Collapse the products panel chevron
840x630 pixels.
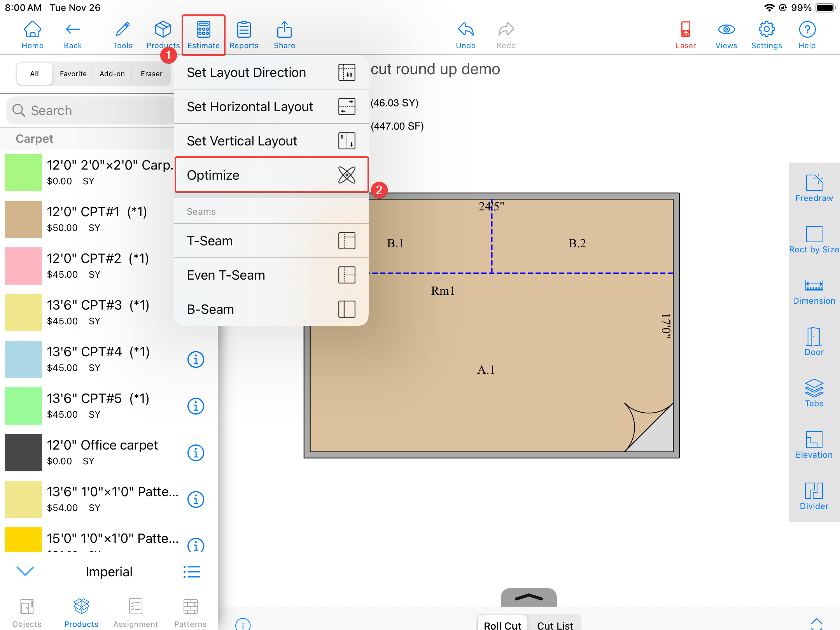(x=26, y=571)
